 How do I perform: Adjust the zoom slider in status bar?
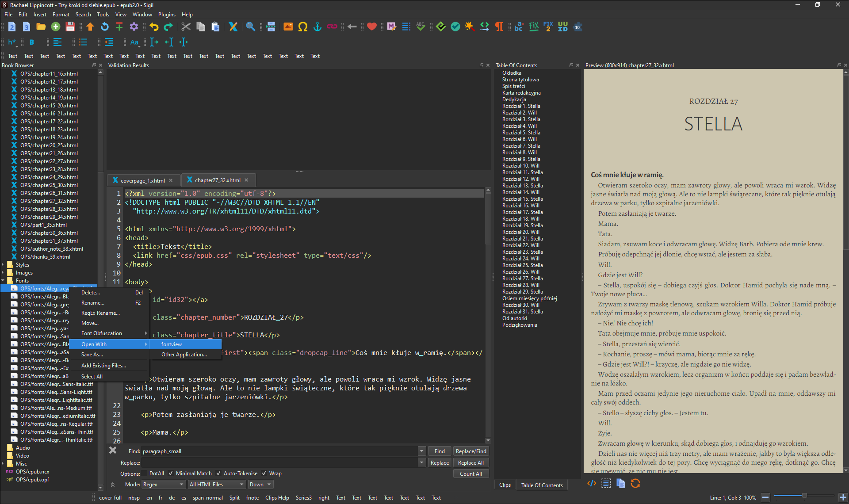point(804,496)
